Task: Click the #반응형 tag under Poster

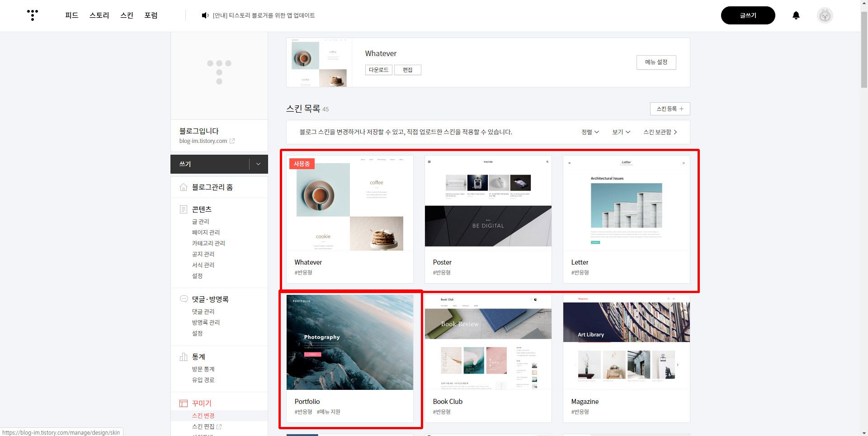Action: (x=442, y=273)
